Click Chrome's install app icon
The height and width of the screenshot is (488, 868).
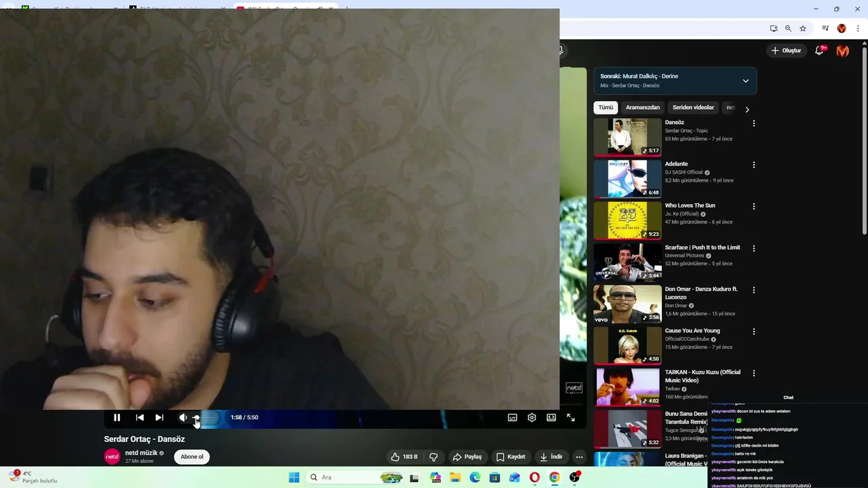coord(774,28)
